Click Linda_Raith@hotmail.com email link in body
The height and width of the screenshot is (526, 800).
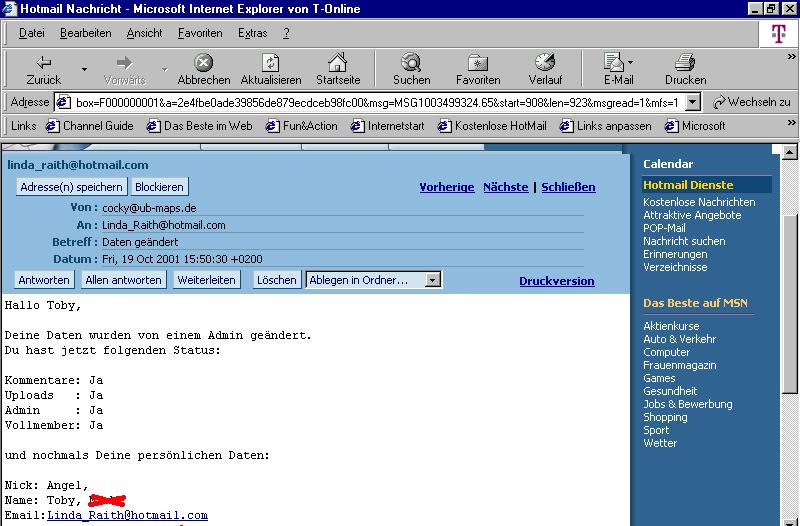tap(128, 515)
